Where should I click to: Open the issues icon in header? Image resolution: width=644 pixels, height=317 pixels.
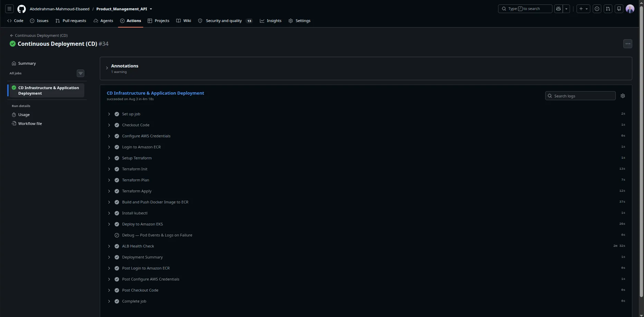coord(597,9)
